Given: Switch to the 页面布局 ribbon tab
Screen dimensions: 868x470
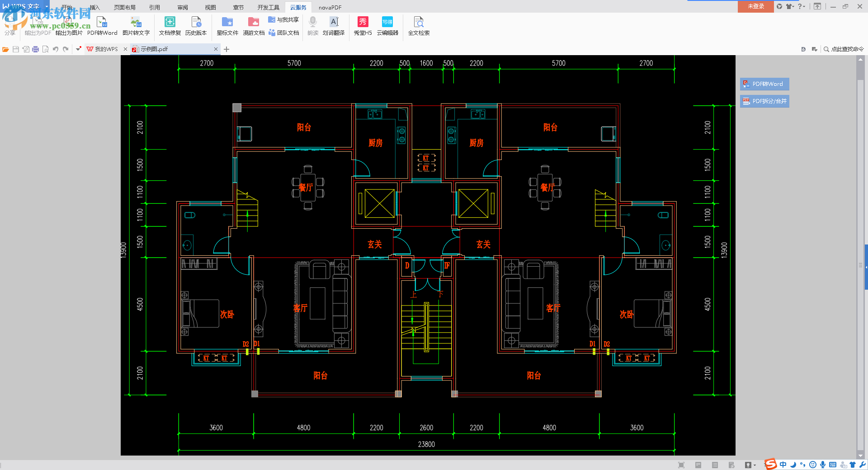Looking at the screenshot, I should click(x=125, y=7).
